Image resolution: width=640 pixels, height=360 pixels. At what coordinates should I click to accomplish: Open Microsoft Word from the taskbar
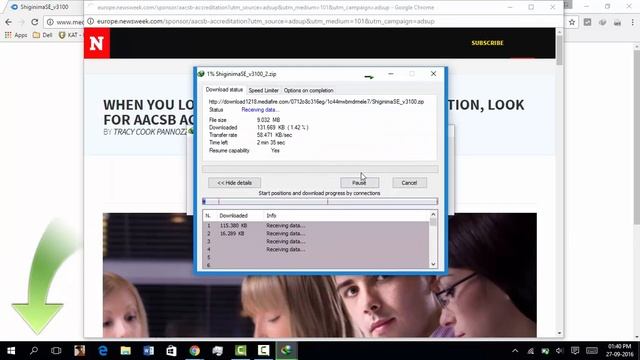click(149, 350)
